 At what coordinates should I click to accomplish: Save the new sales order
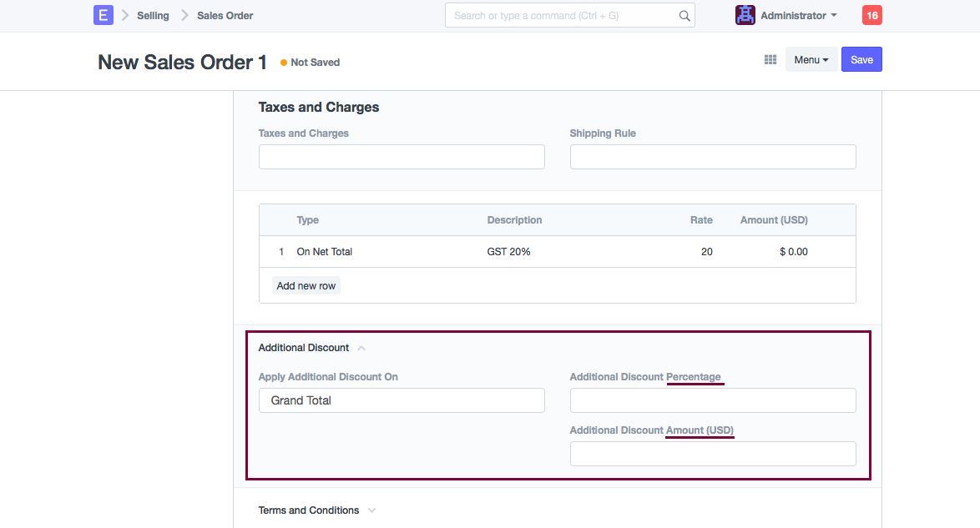[861, 60]
